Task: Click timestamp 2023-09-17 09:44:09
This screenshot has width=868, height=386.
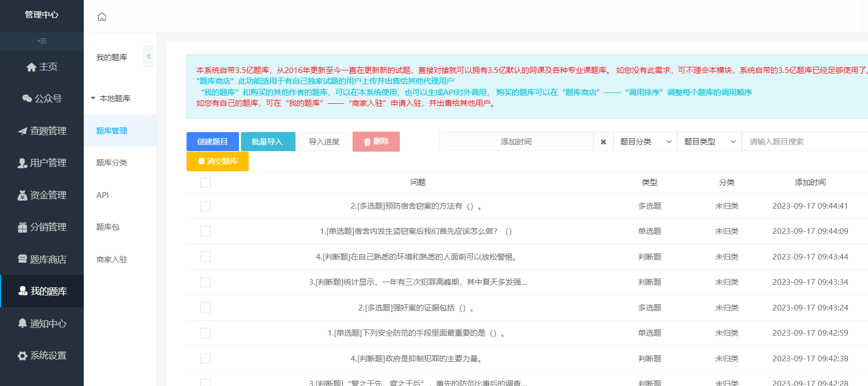Action: 810,231
